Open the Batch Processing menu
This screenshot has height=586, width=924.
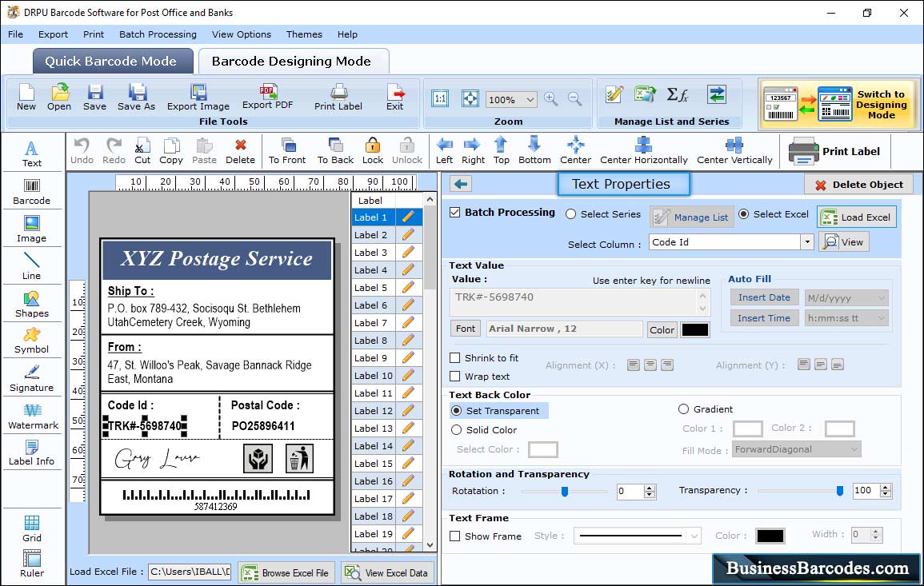158,34
